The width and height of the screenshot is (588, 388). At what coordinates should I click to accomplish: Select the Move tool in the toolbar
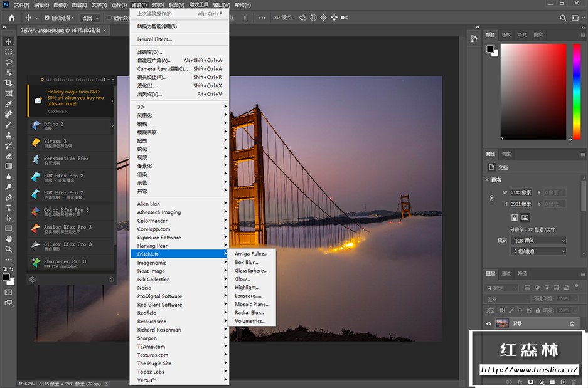pos(9,41)
